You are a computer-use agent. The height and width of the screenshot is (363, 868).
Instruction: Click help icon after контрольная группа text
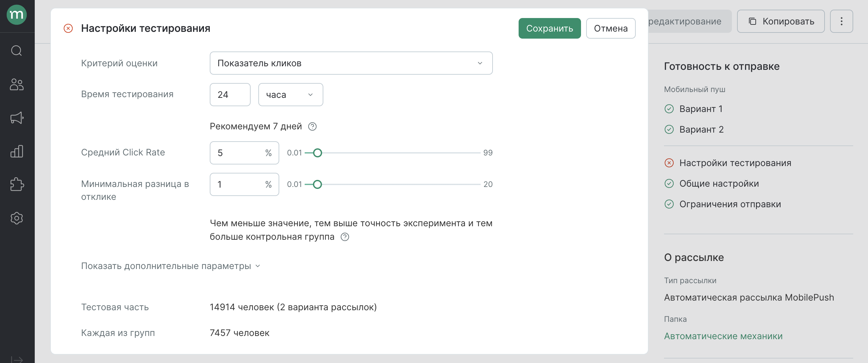click(x=345, y=237)
